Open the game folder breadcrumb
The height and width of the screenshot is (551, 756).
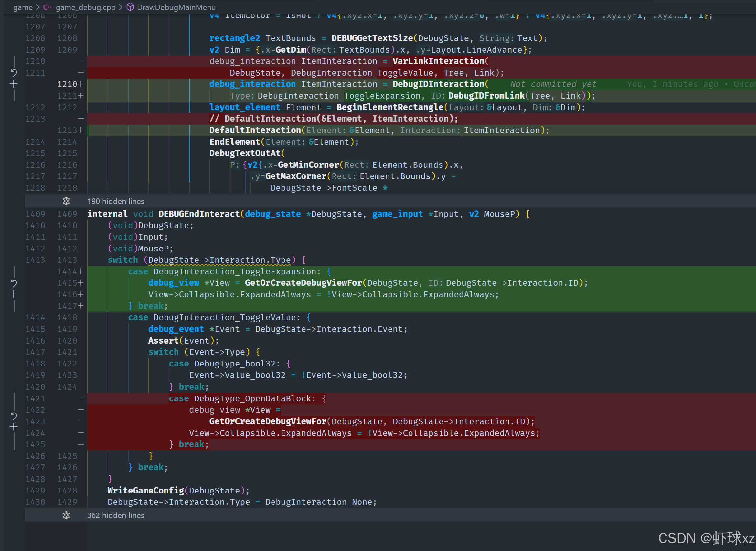point(23,7)
